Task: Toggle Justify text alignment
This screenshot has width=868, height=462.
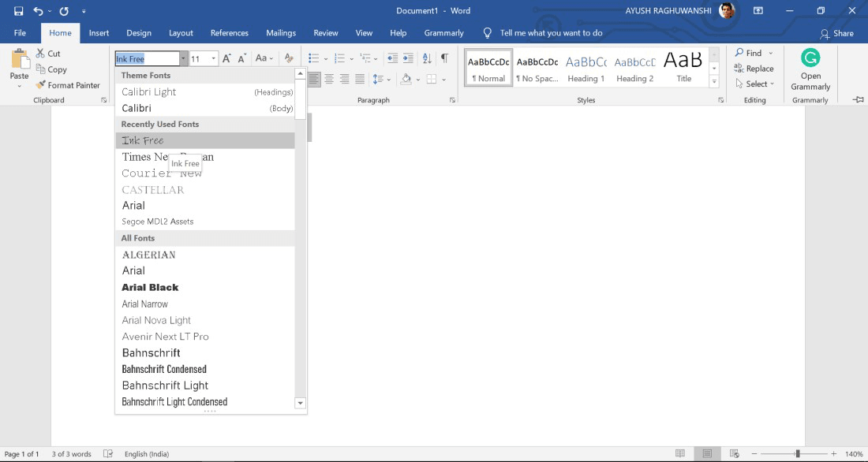Action: point(360,79)
